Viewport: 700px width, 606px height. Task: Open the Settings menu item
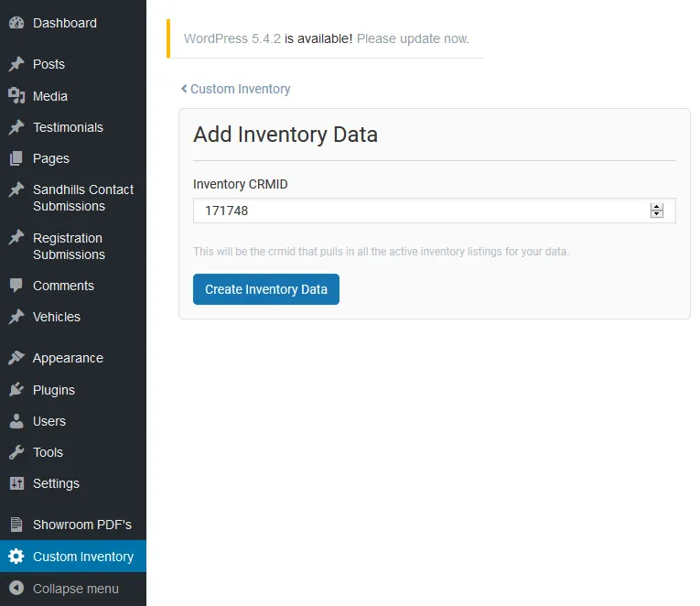click(73, 483)
